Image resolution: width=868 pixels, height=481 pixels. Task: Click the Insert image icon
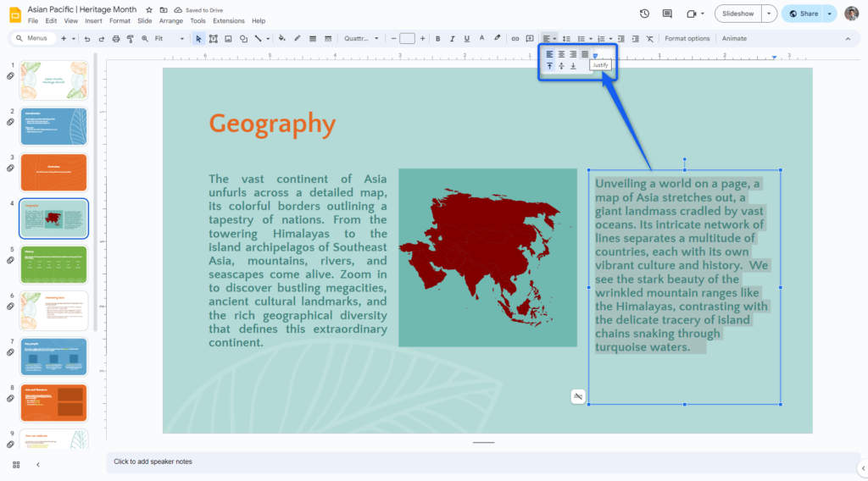tap(228, 39)
